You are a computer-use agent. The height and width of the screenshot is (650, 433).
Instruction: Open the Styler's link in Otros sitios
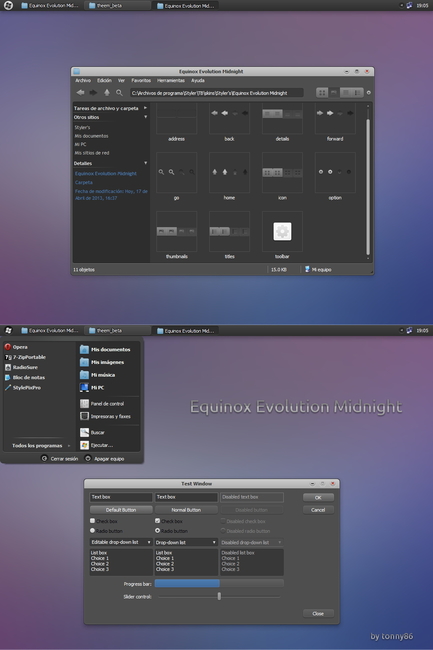pyautogui.click(x=82, y=127)
